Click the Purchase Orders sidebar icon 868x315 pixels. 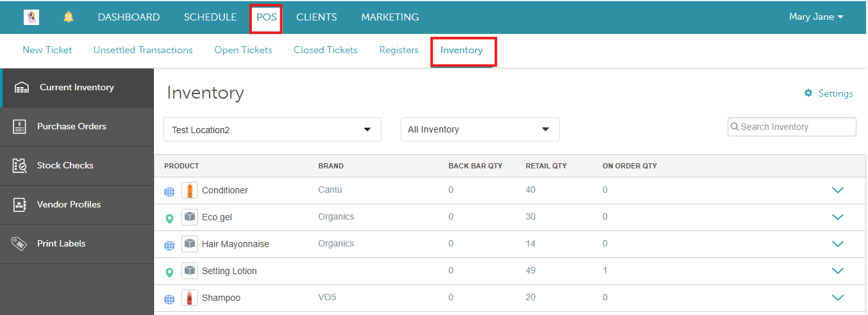(20, 127)
